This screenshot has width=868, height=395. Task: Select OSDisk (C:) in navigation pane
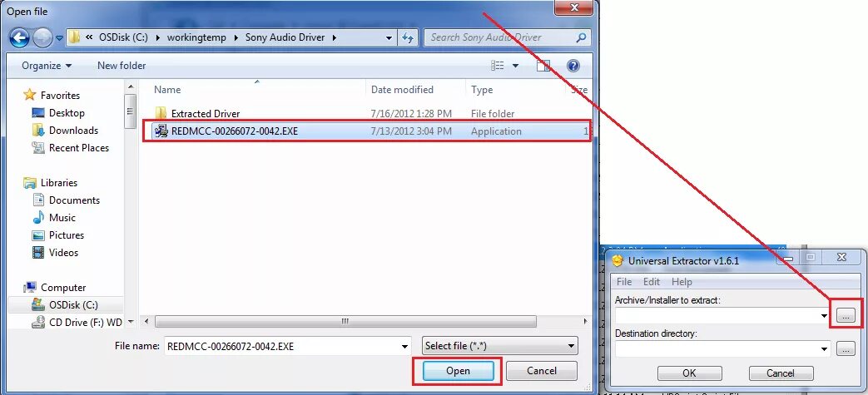tap(73, 305)
